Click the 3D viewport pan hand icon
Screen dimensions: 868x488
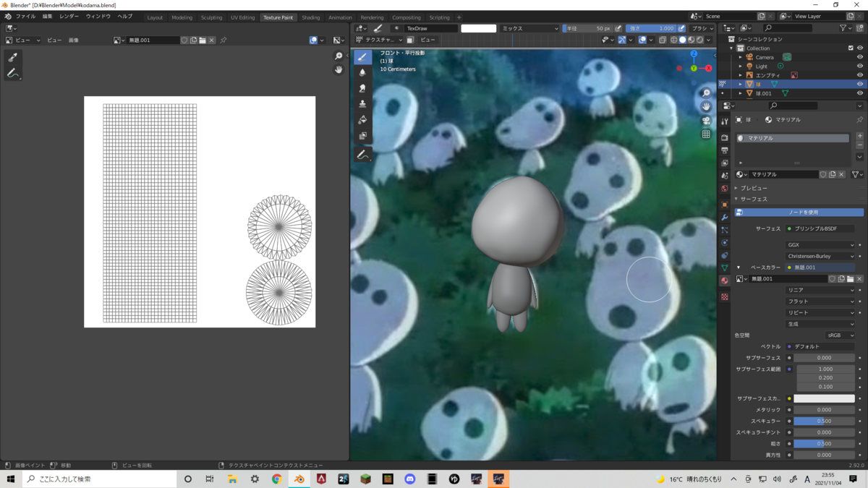[x=706, y=107]
